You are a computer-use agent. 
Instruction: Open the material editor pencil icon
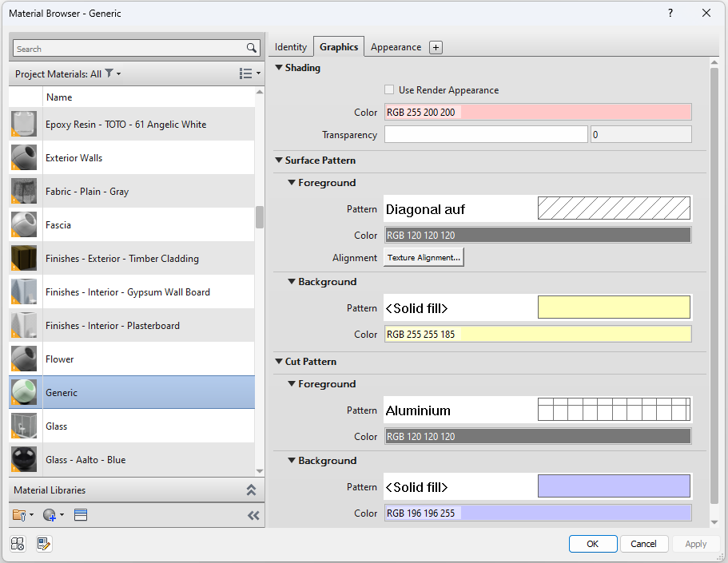pyautogui.click(x=44, y=544)
